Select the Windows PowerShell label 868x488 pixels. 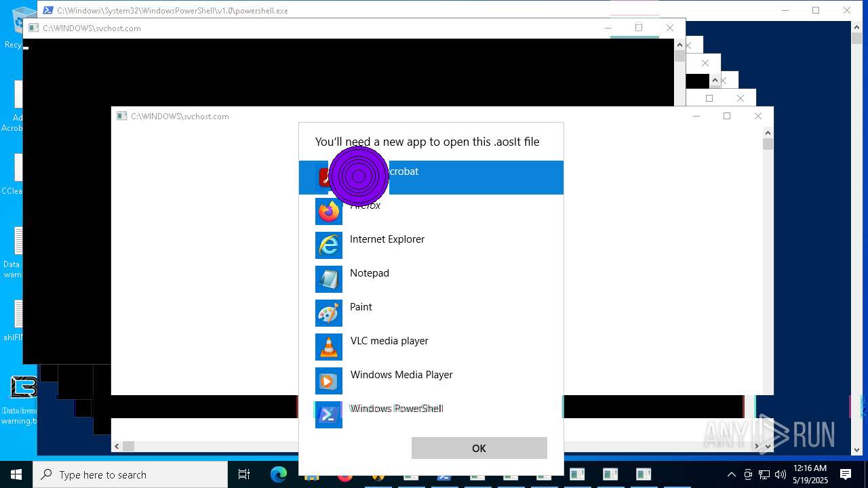[x=397, y=409]
